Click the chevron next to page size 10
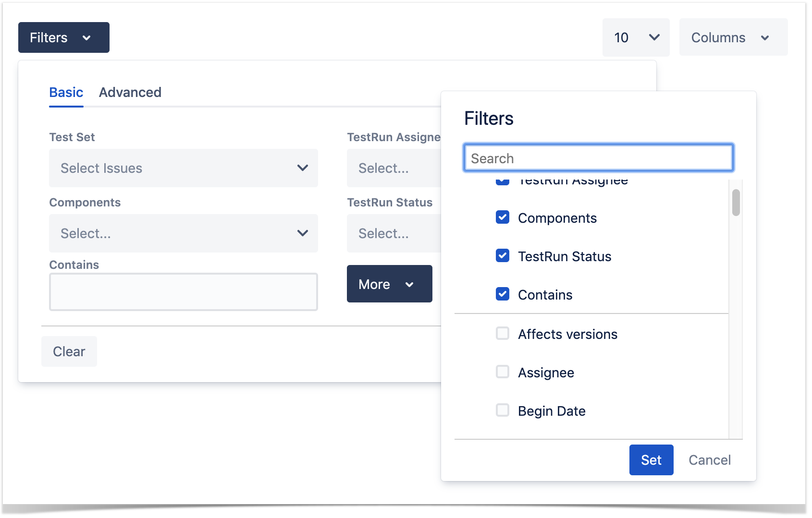 654,37
